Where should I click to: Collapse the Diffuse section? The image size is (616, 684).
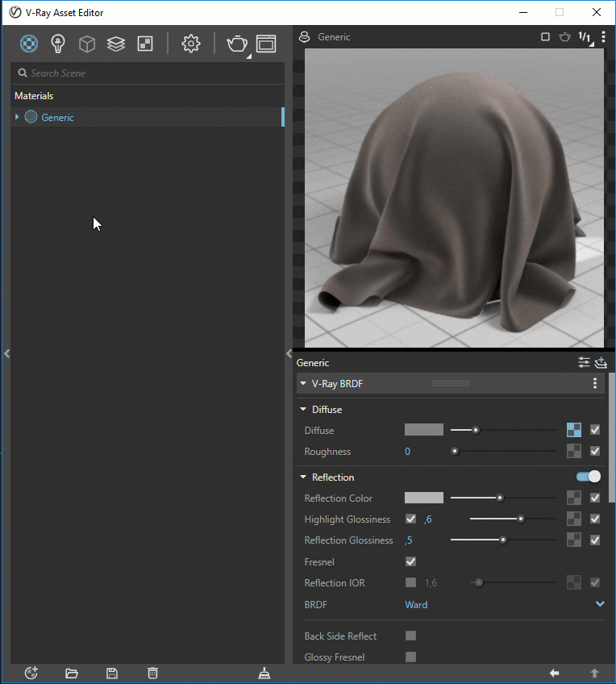(303, 409)
